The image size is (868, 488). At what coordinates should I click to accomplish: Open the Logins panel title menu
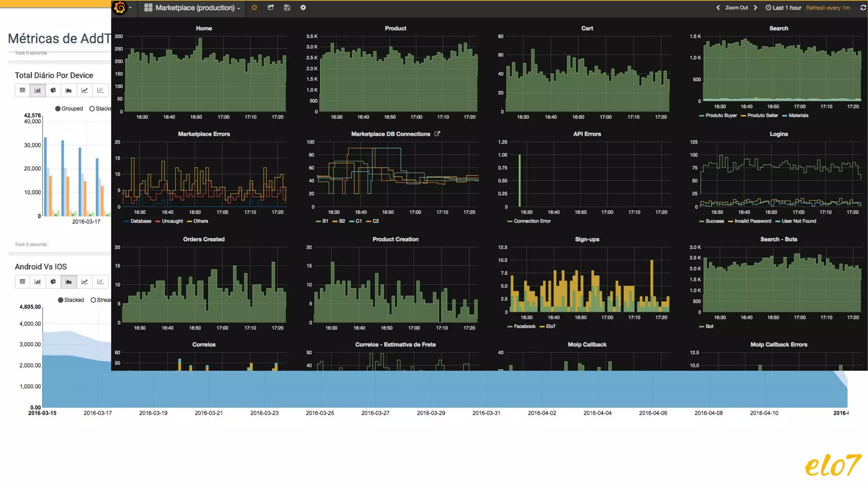tap(779, 134)
